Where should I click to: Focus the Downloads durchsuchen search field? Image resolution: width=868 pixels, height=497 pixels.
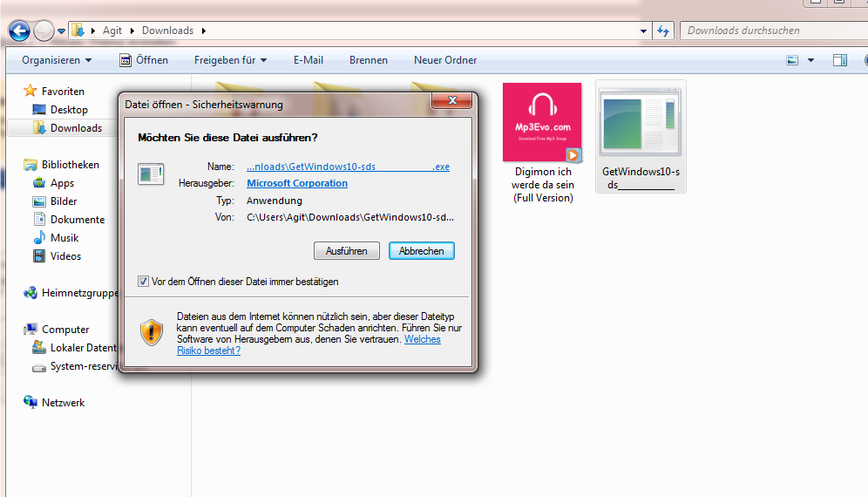click(774, 31)
